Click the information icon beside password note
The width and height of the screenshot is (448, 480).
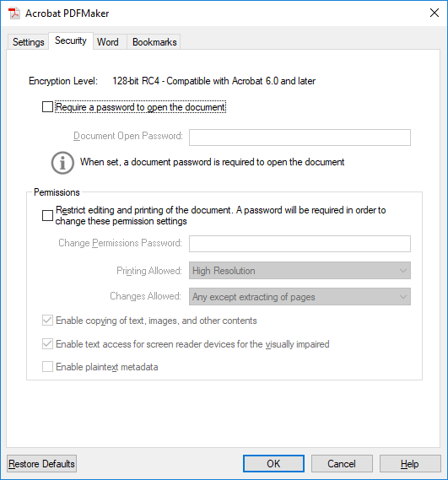62,163
